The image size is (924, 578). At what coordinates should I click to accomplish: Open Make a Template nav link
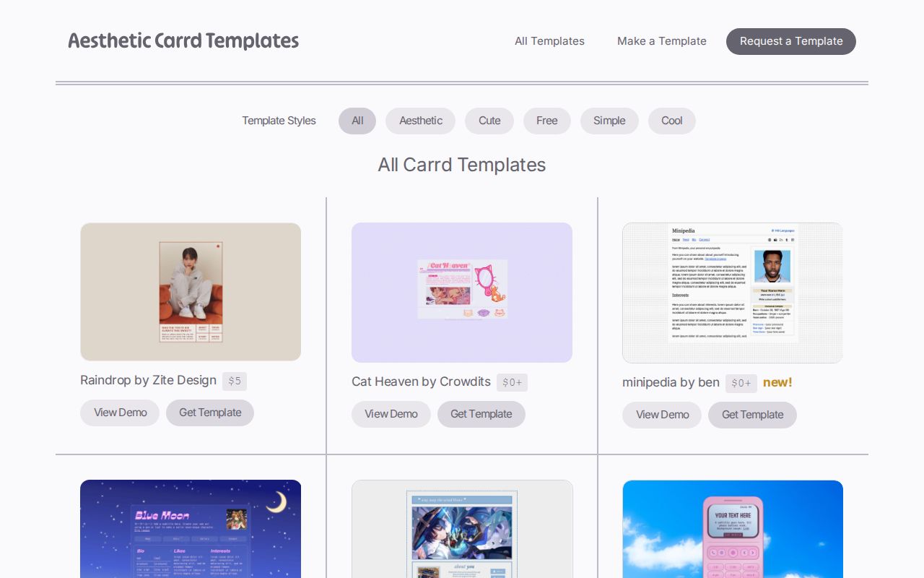(662, 41)
